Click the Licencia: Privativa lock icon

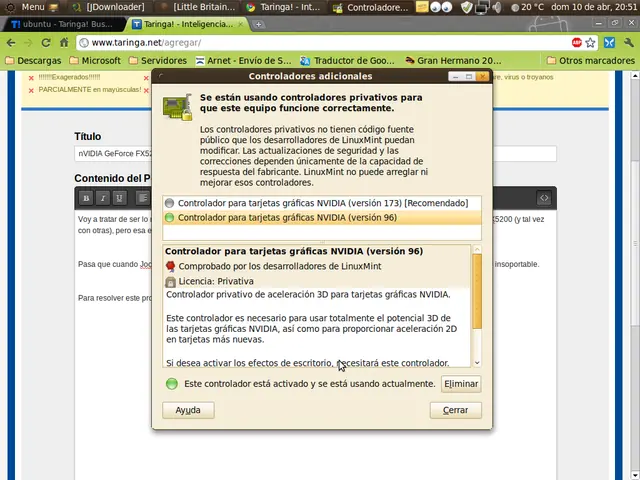click(x=171, y=282)
